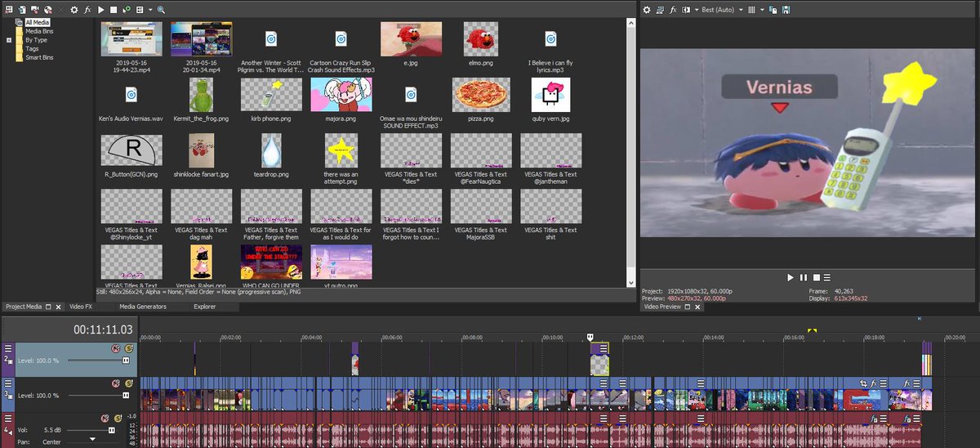Click the timeline playhead cursor marker
Screen dimensions: 980x448
(590, 336)
